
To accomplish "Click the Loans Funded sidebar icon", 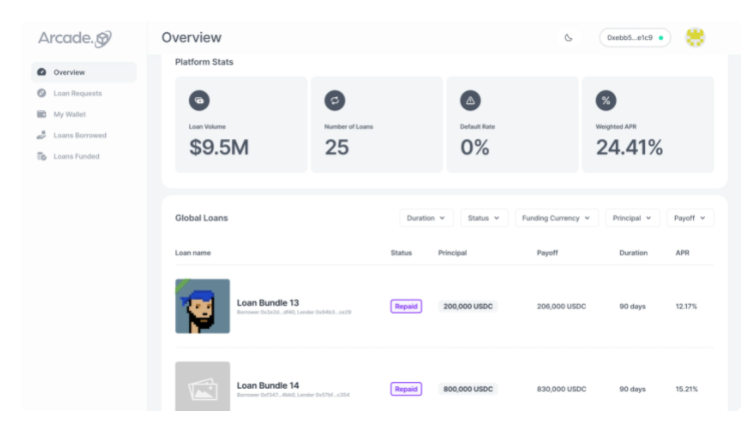I will point(42,156).
